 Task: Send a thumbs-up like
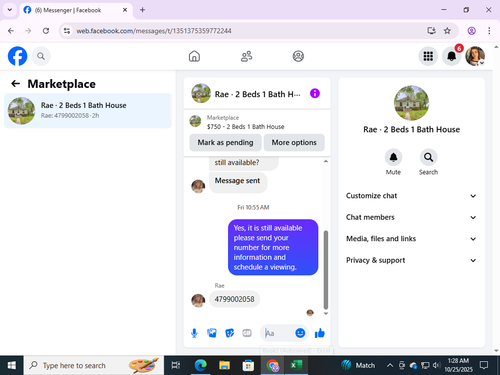[x=319, y=333]
